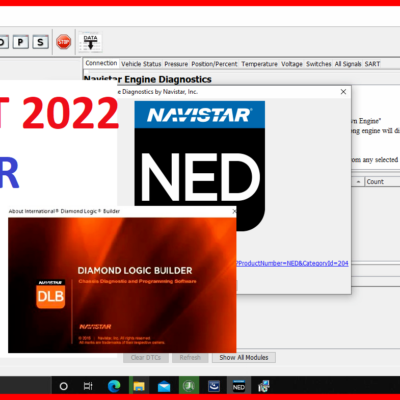
Task: Click the red STOP sign icon
Action: click(x=63, y=42)
